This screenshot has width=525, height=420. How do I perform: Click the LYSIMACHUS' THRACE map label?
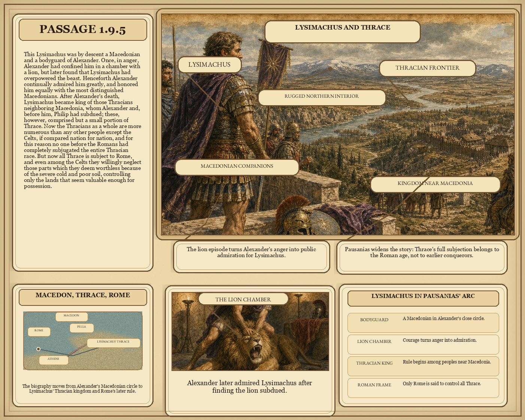[x=113, y=343]
